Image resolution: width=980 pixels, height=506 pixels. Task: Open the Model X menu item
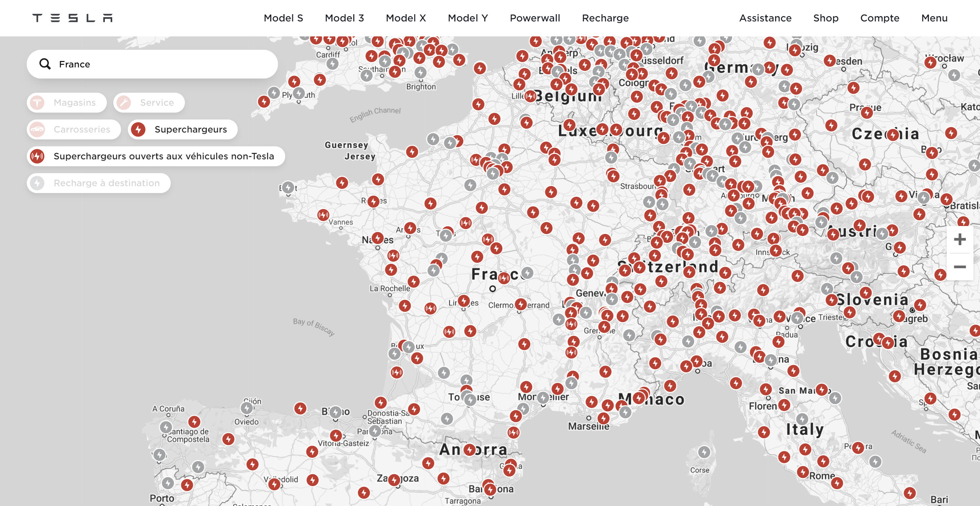[x=406, y=18]
